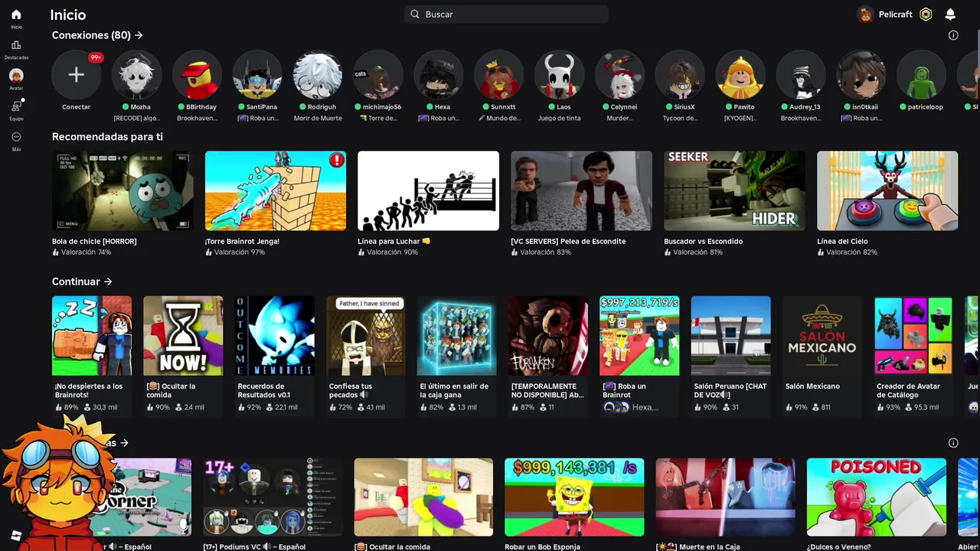Open Audrey_13's friend avatar
The height and width of the screenshot is (551, 980).
click(801, 74)
